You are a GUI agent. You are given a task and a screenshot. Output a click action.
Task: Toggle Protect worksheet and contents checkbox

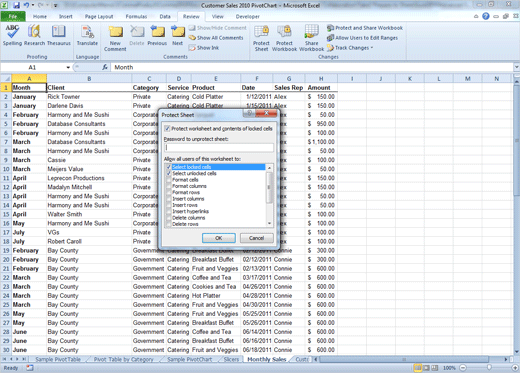pos(167,129)
